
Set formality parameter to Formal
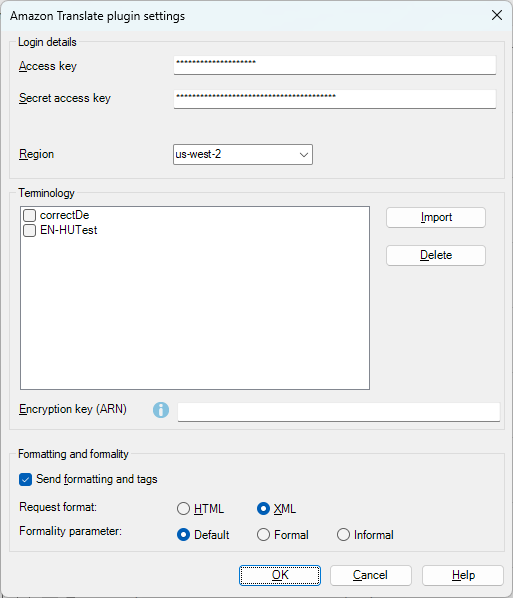tap(263, 535)
